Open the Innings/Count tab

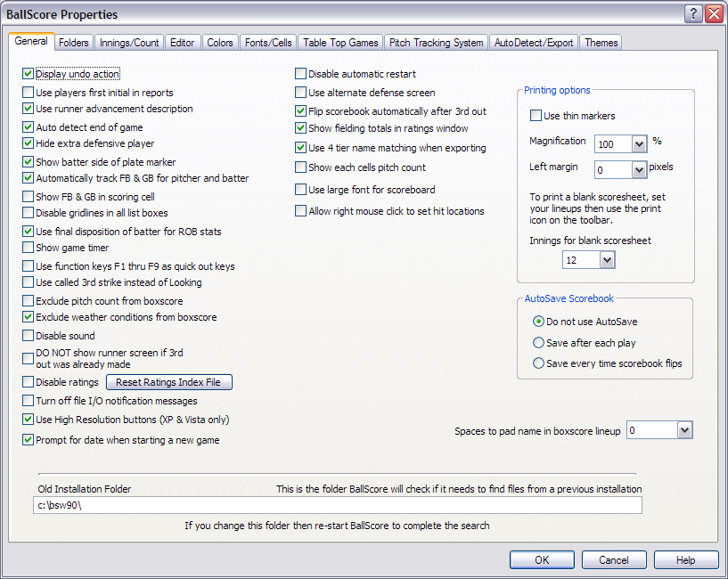pos(129,43)
